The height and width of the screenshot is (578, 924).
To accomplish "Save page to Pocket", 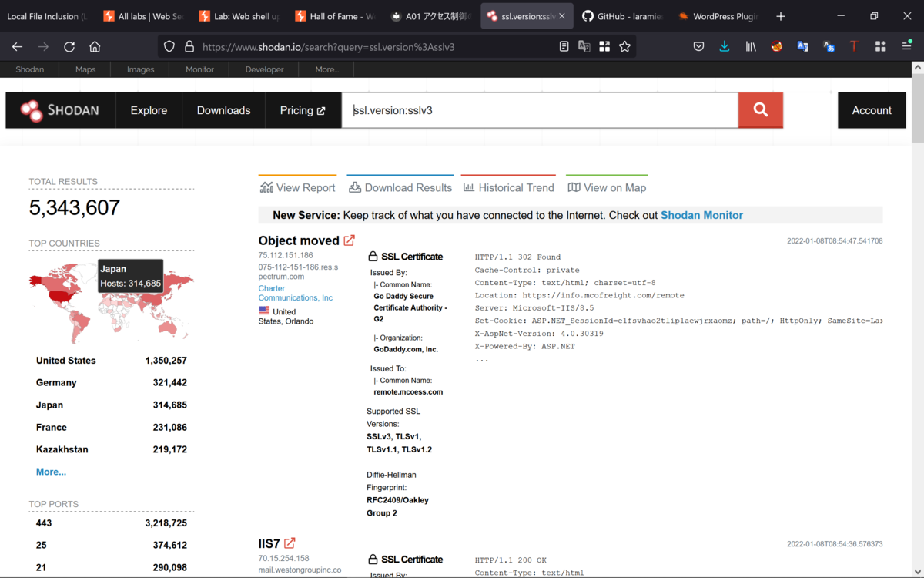I will click(x=698, y=47).
